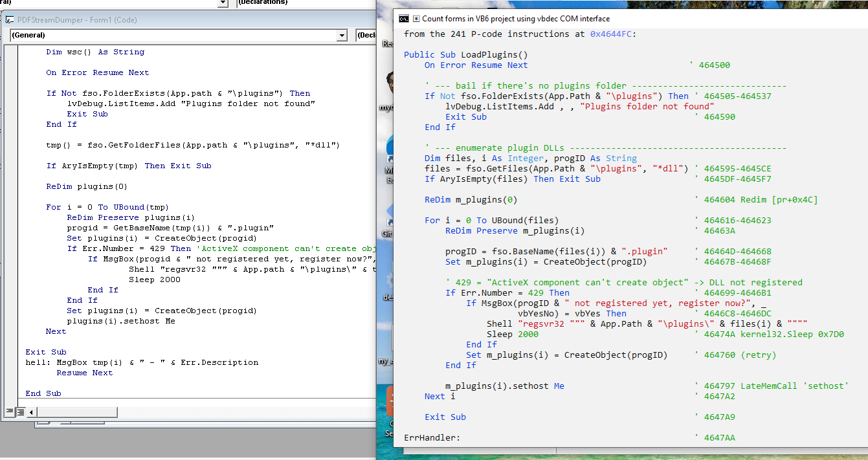Click the 'Count forms in VB6 project' console title
The image size is (868, 460).
(516, 19)
